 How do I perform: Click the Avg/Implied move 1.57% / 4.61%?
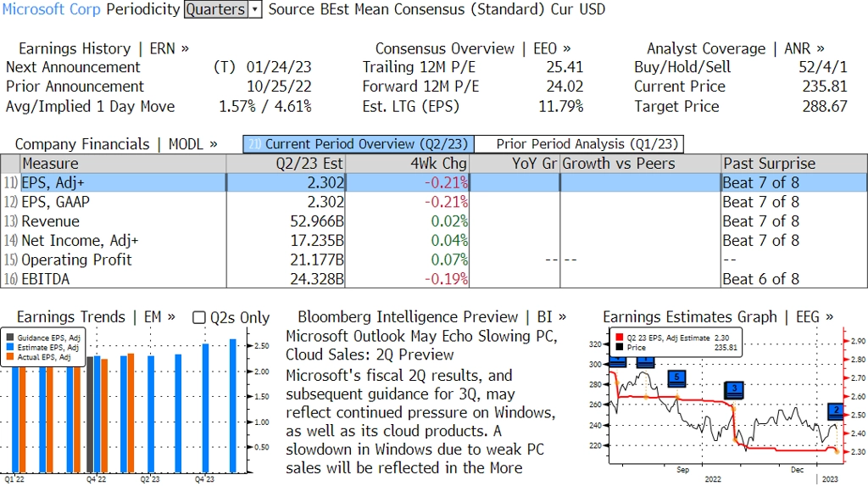tap(265, 106)
